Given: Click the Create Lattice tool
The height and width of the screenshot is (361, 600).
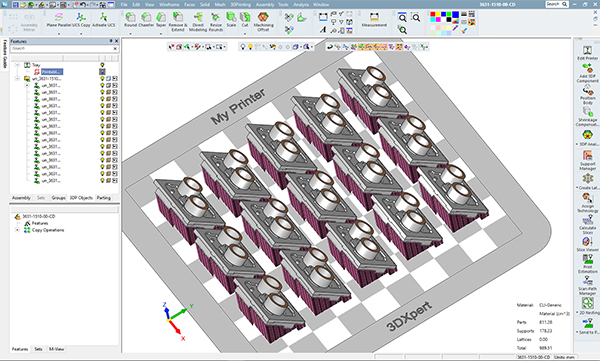Looking at the screenshot, I should [x=587, y=181].
